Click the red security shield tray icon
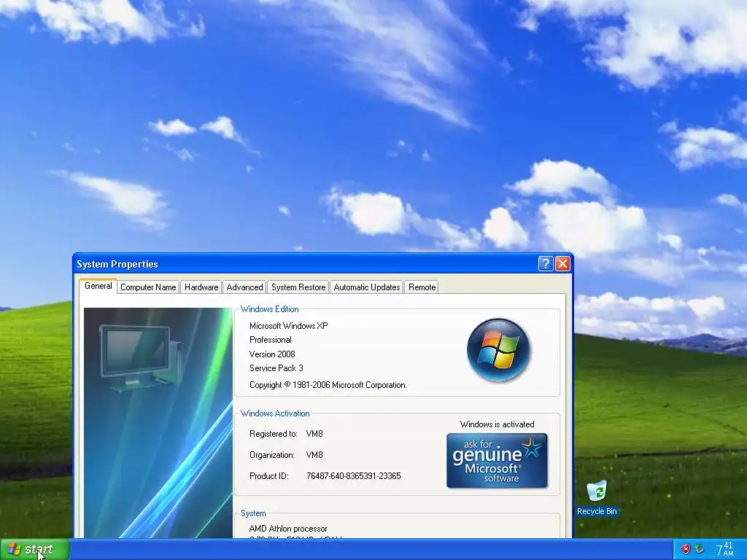The image size is (747, 560). (x=686, y=549)
